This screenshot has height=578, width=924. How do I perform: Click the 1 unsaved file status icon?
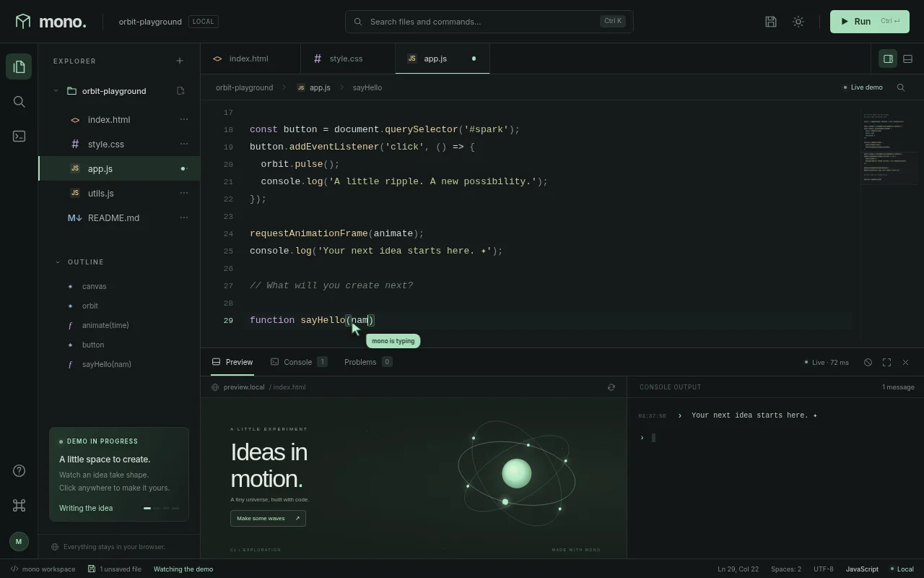click(115, 569)
